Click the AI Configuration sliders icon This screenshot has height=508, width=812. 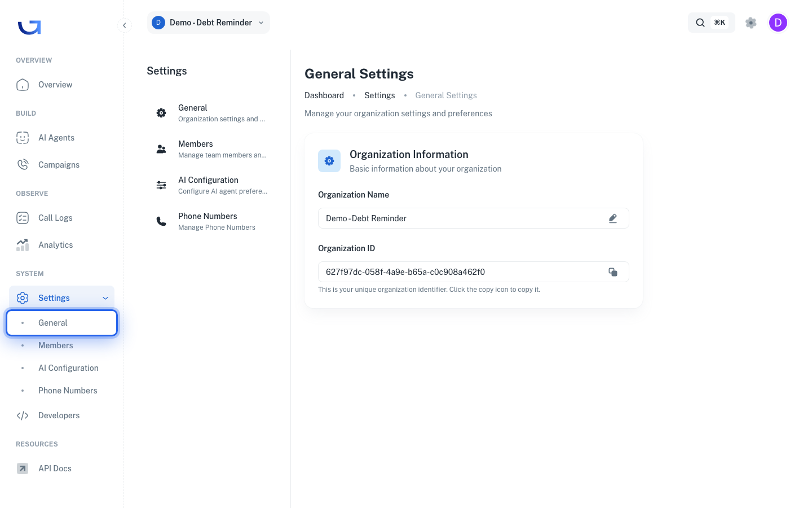(161, 185)
